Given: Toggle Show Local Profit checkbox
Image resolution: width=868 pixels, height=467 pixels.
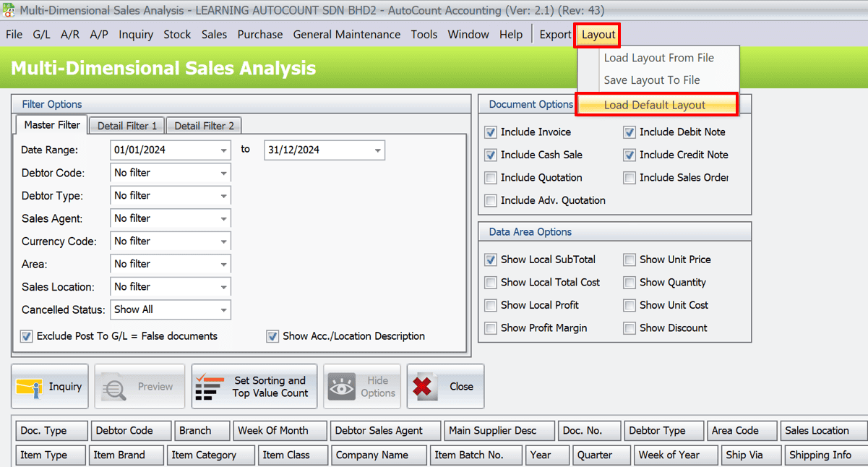Looking at the screenshot, I should point(491,305).
